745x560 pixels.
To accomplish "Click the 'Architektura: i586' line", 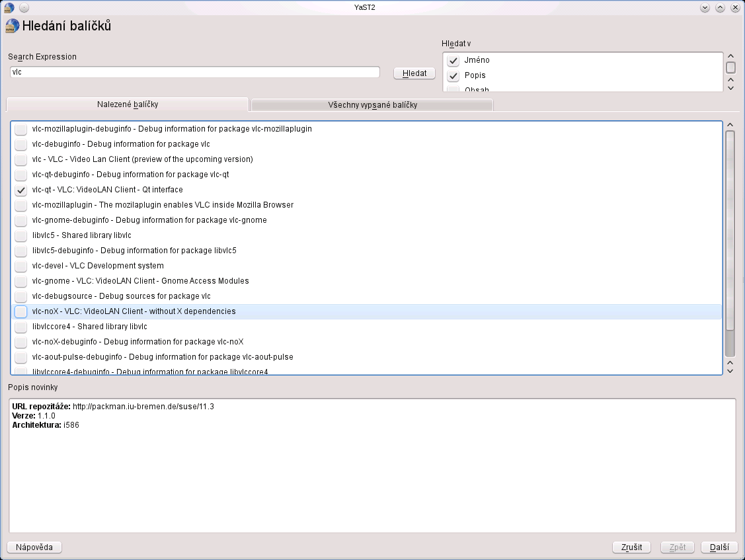I will click(x=46, y=425).
